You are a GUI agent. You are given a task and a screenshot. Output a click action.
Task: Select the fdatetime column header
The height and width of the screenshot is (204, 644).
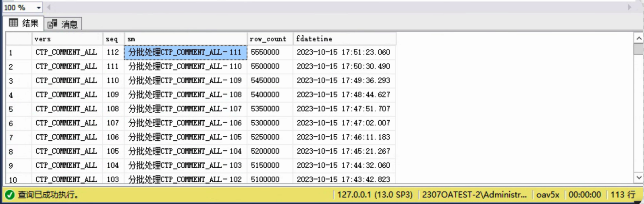click(x=344, y=39)
